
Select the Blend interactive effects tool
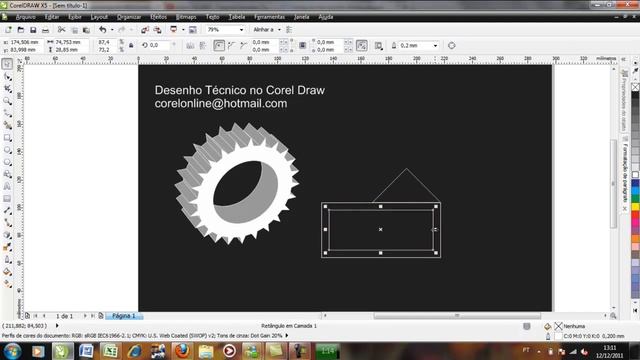(x=7, y=235)
